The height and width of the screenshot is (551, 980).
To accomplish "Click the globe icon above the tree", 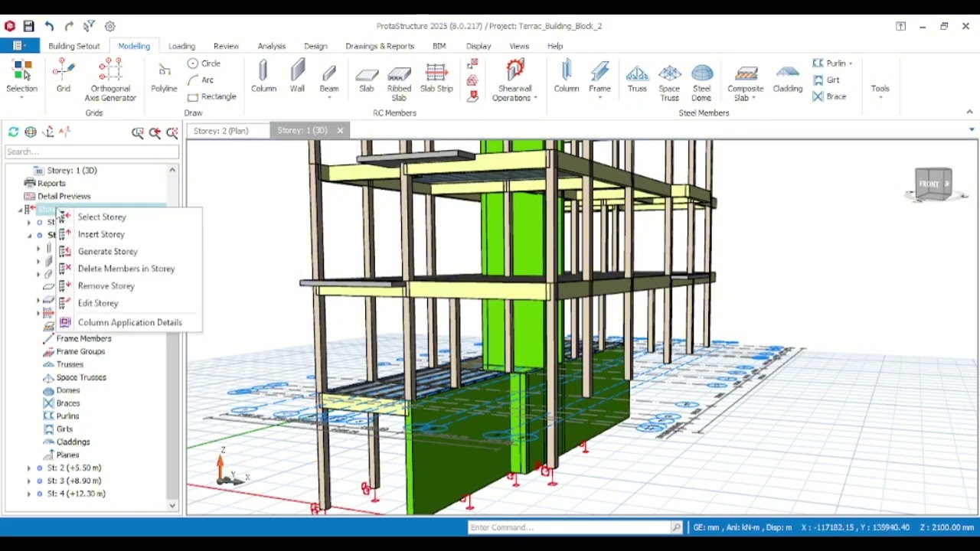I will [31, 132].
